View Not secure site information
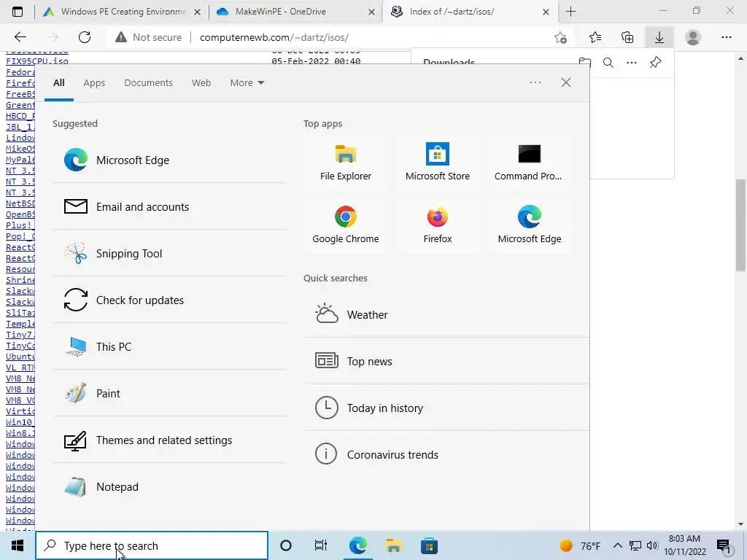Screen dimensions: 747x560 click(148, 37)
